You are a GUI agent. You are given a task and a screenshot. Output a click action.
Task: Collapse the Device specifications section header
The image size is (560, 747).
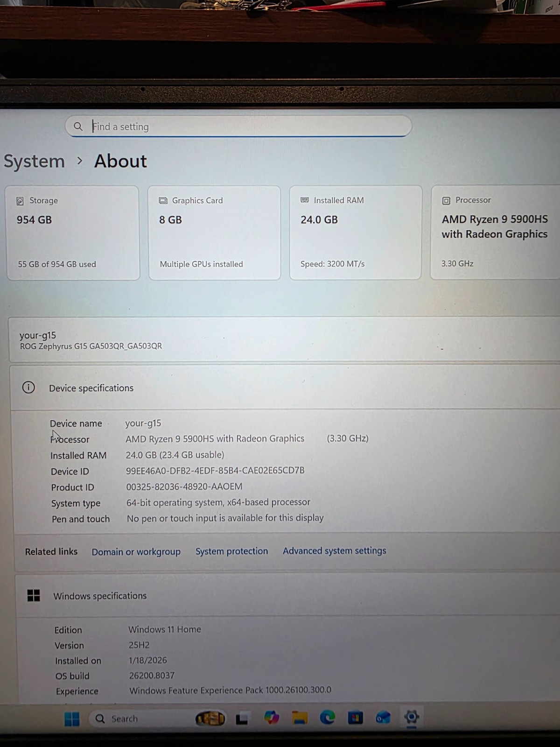point(285,388)
